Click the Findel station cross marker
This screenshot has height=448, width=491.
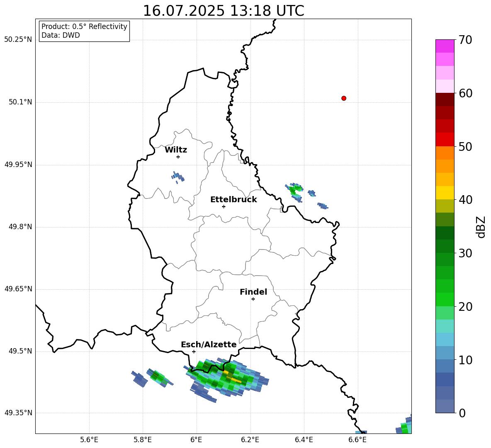coord(253,299)
